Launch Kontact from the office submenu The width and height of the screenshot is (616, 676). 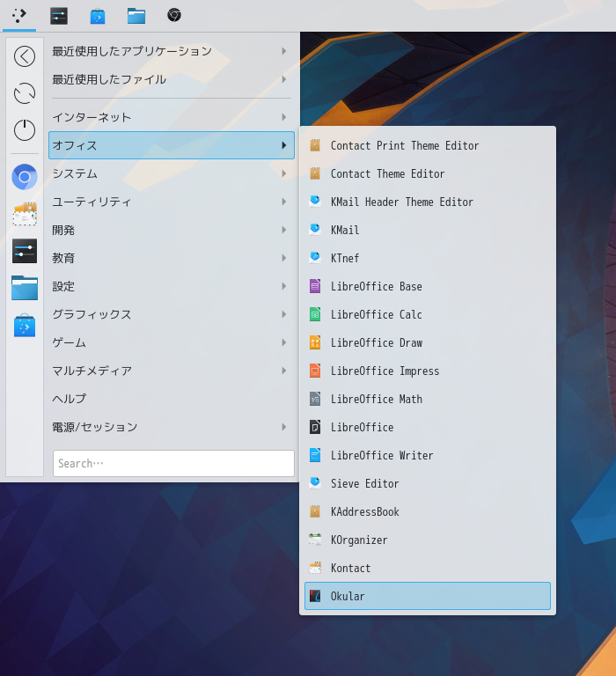point(428,568)
